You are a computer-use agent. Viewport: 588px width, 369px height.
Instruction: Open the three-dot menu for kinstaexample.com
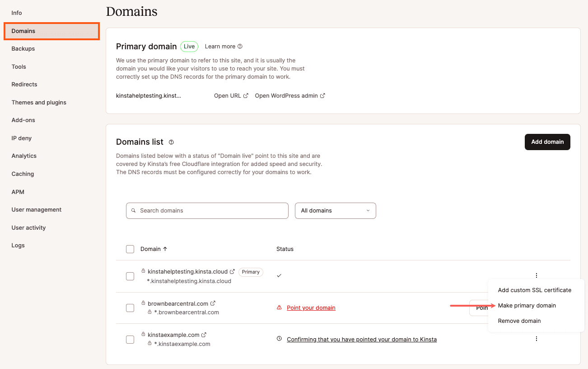(536, 338)
